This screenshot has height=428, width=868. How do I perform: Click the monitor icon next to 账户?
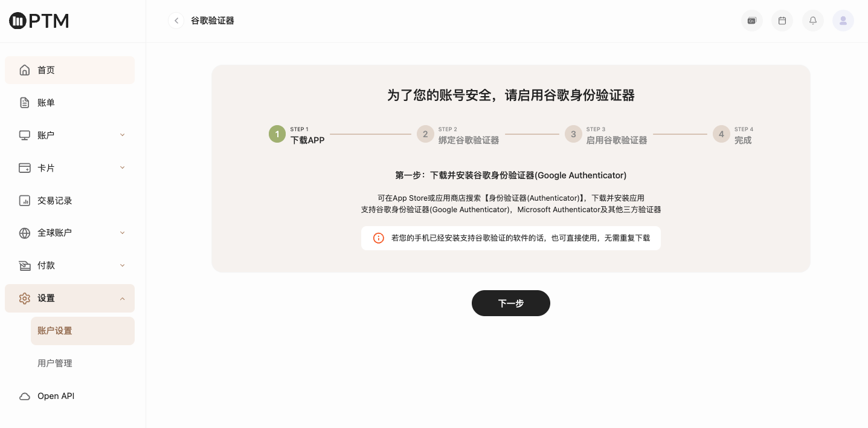25,135
